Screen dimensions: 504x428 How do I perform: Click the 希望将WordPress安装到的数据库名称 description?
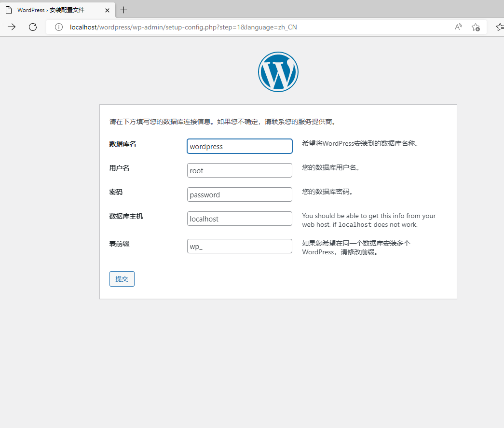point(360,143)
